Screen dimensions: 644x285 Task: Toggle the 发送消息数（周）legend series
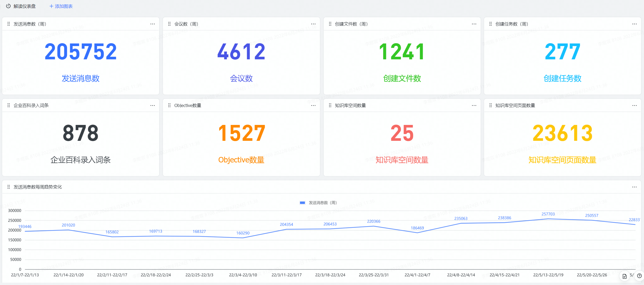323,203
